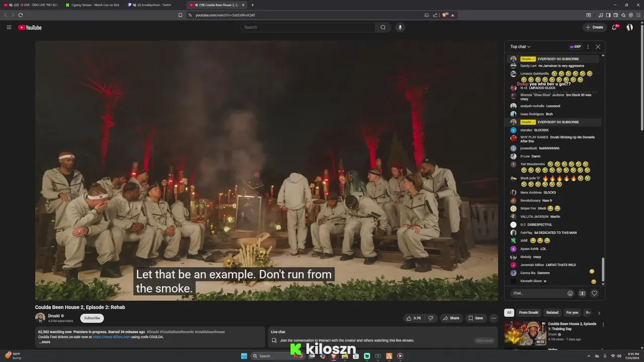Open account avatar menu
This screenshot has width=644, height=362.
[x=629, y=27]
